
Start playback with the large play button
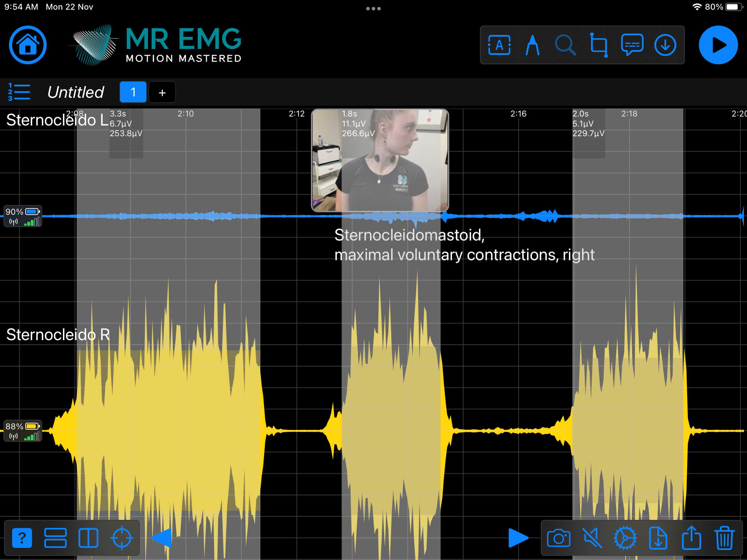718,45
